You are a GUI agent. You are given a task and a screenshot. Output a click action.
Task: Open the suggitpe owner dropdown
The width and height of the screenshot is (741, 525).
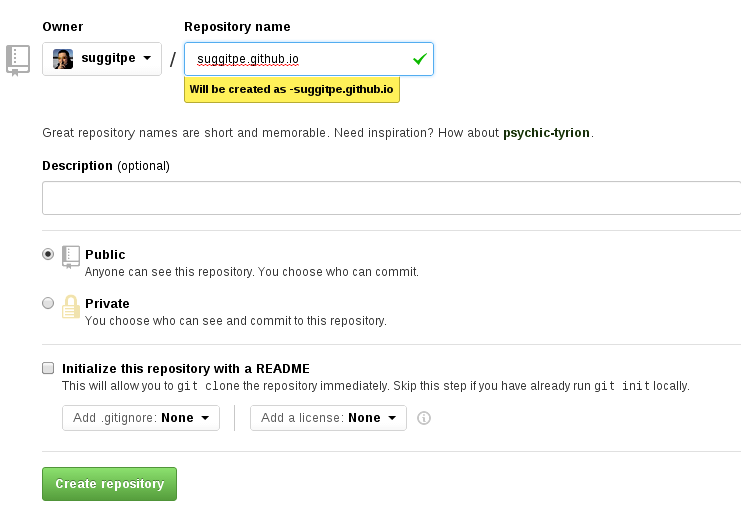pyautogui.click(x=102, y=59)
